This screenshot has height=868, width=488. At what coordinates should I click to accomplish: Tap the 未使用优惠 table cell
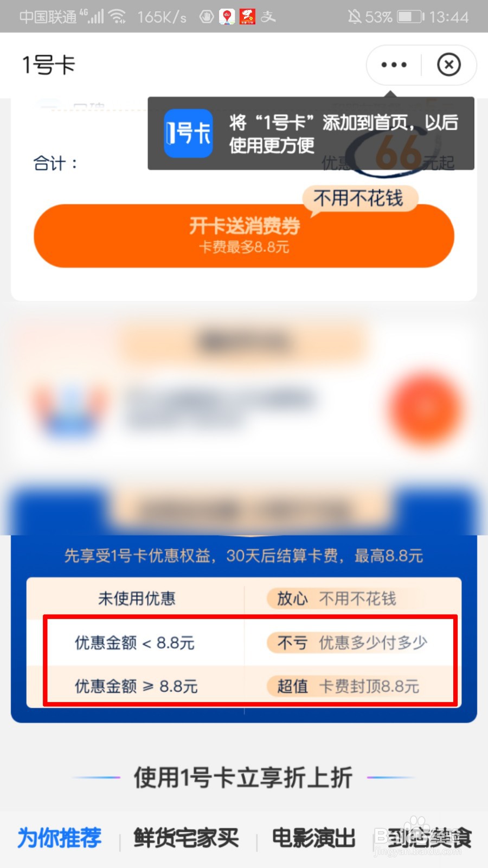(137, 599)
